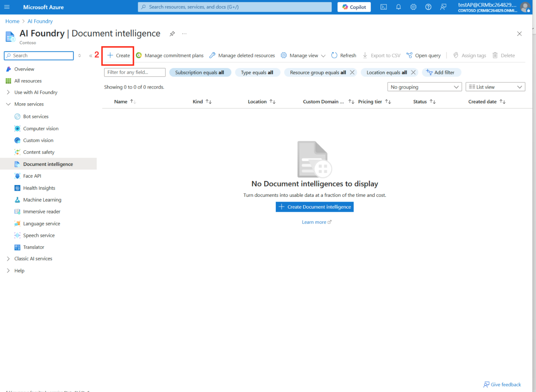Focus the global search resources box
This screenshot has width=536, height=392.
(x=235, y=7)
